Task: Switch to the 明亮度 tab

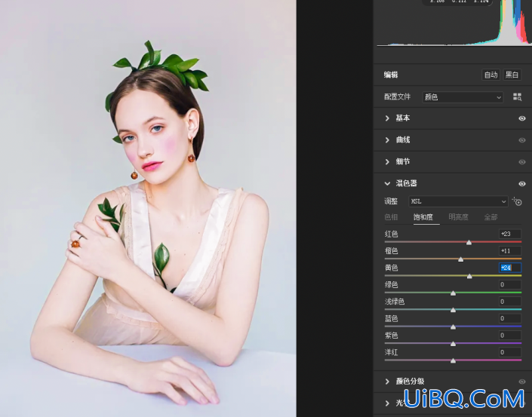Action: coord(458,217)
